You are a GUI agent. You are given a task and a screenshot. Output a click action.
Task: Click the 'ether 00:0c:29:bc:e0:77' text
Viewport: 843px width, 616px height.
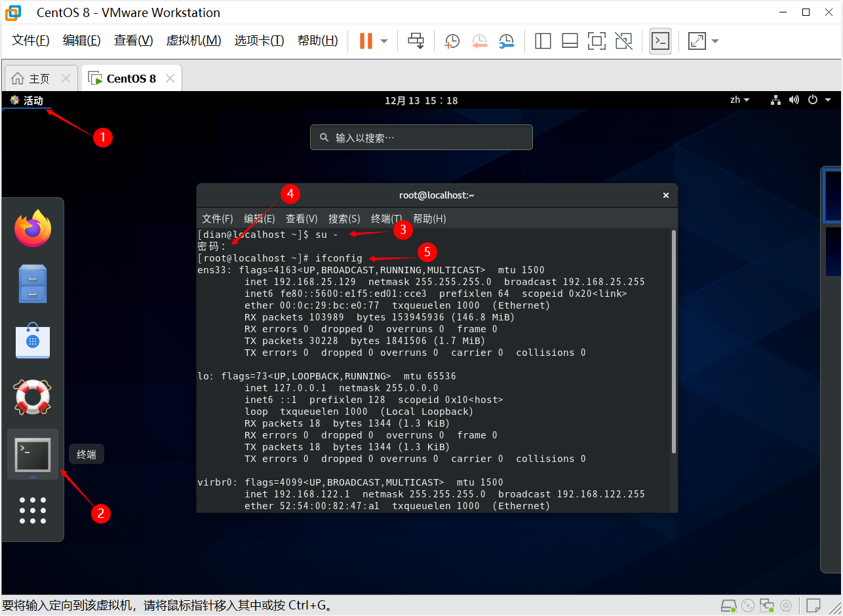pyautogui.click(x=312, y=305)
